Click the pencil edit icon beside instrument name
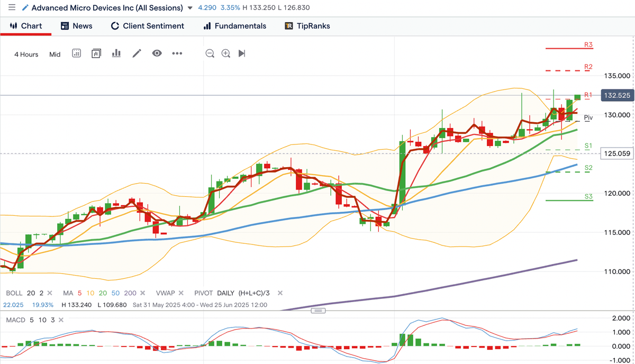635x364 pixels. tap(25, 8)
